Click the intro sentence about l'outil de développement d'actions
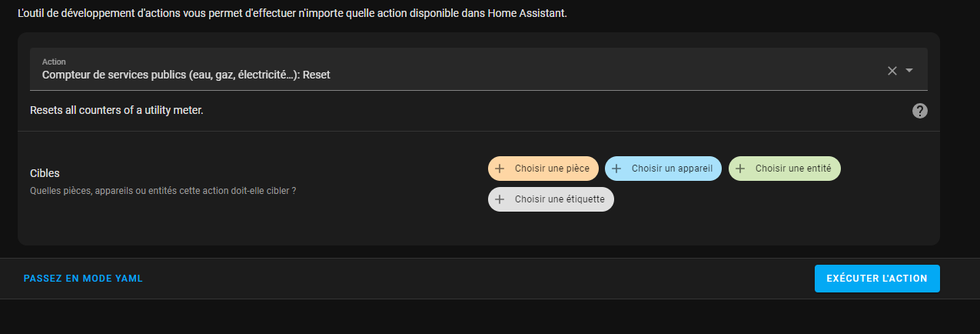Screen dimensions: 980x334 point(292,14)
